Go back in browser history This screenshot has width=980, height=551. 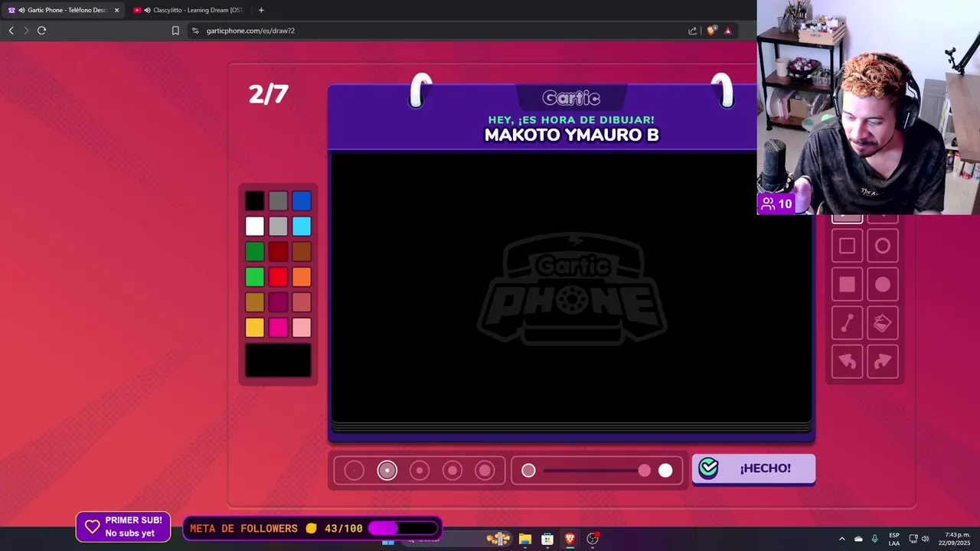(x=11, y=31)
